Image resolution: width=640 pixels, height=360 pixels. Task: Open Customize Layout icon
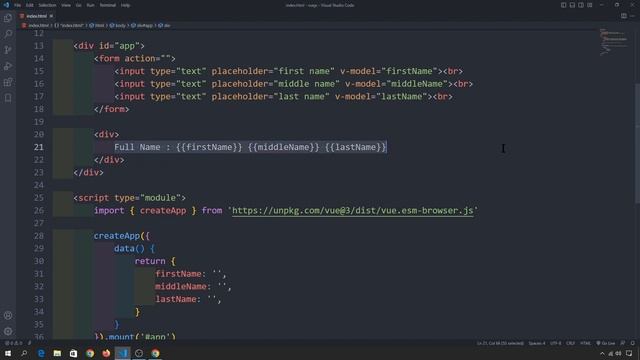pyautogui.click(x=590, y=5)
